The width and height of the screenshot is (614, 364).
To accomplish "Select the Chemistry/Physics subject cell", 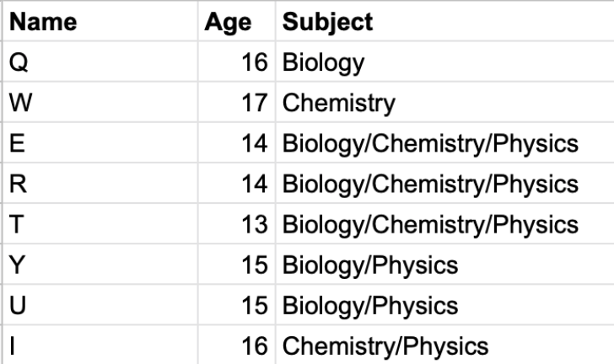I will pos(444,345).
